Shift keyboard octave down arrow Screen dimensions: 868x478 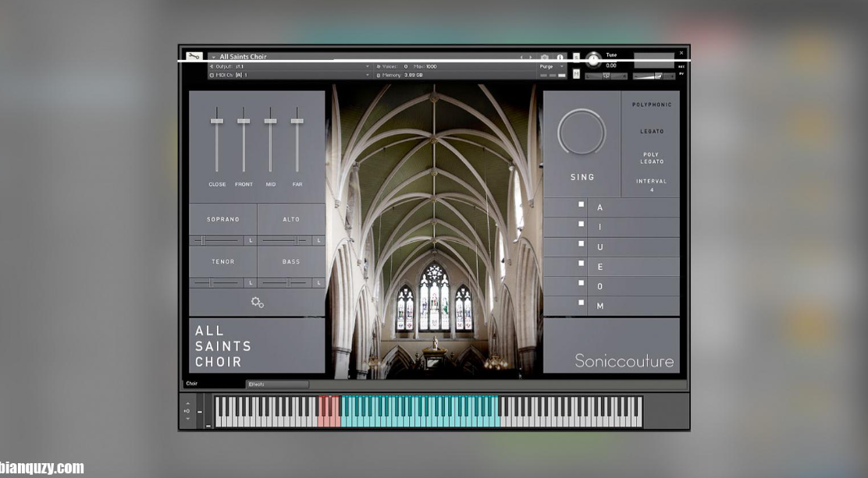tap(187, 418)
